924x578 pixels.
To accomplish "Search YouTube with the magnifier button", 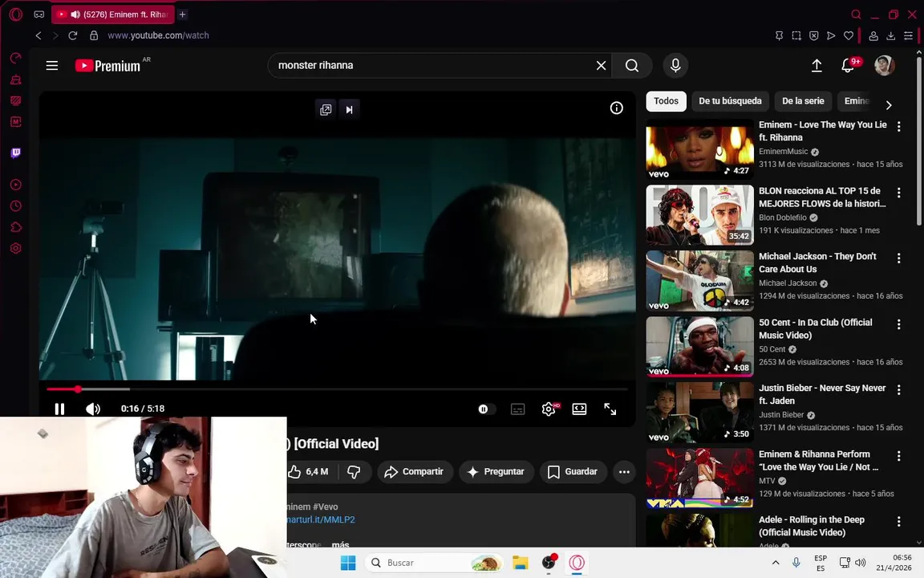I will click(632, 66).
